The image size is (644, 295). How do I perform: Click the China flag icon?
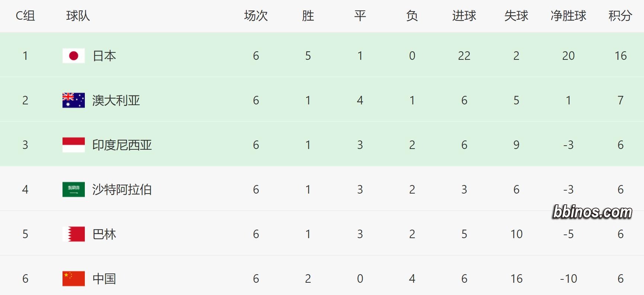pos(74,279)
